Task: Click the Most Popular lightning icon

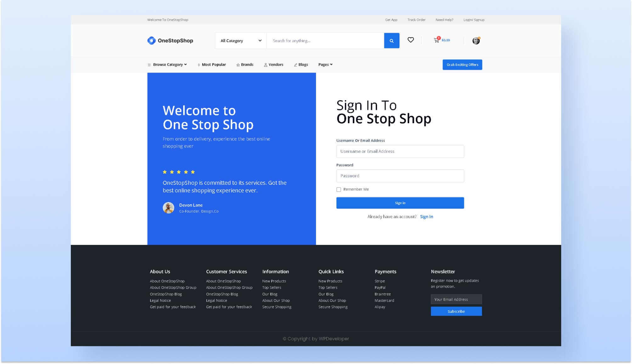Action: (199, 64)
